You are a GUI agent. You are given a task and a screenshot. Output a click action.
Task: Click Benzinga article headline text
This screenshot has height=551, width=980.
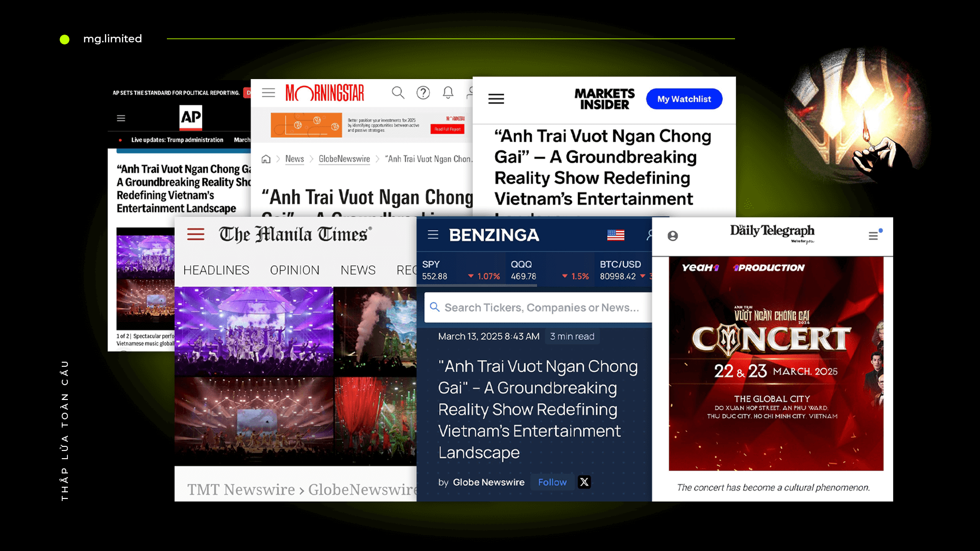pos(538,409)
